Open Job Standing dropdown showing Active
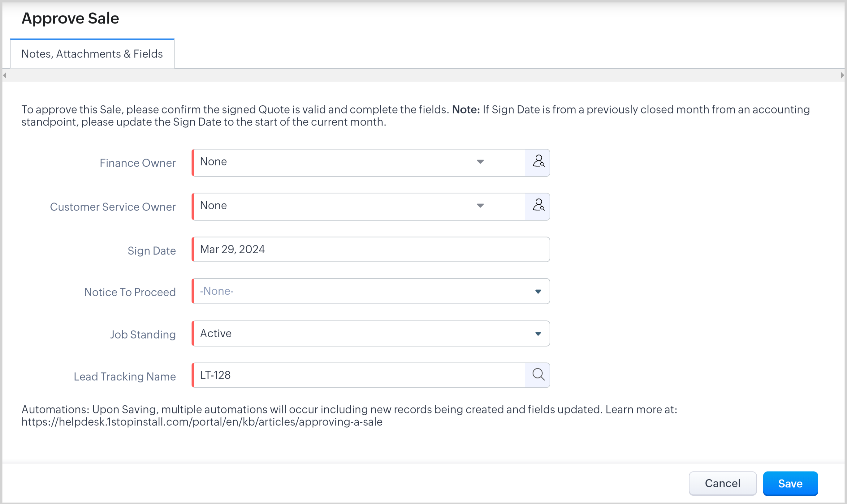Screen dimensions: 847x504 [370, 334]
